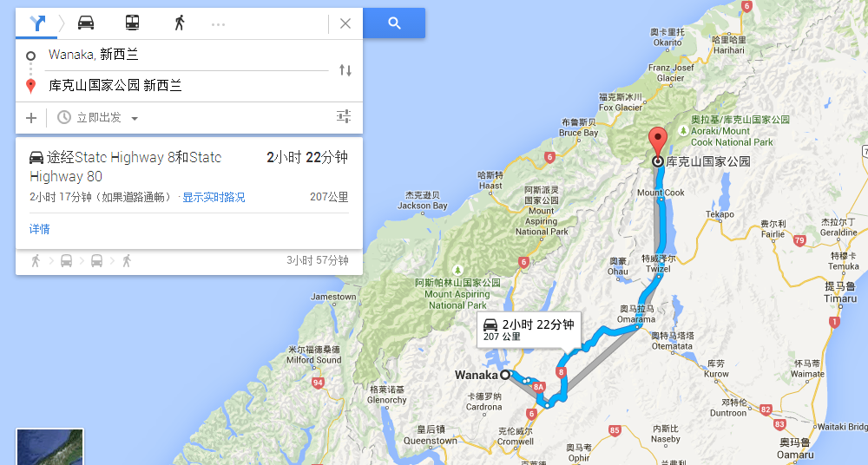Open more travel modes ellipsis
Screen dimensions: 868x465
[x=218, y=23]
